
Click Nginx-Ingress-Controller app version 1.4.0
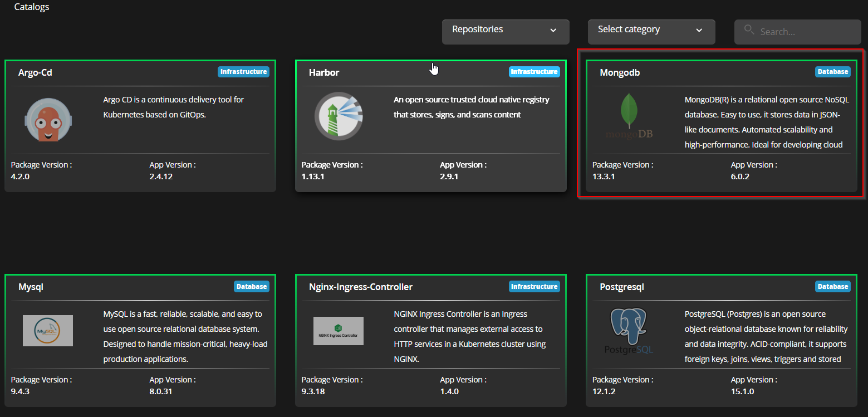(449, 391)
